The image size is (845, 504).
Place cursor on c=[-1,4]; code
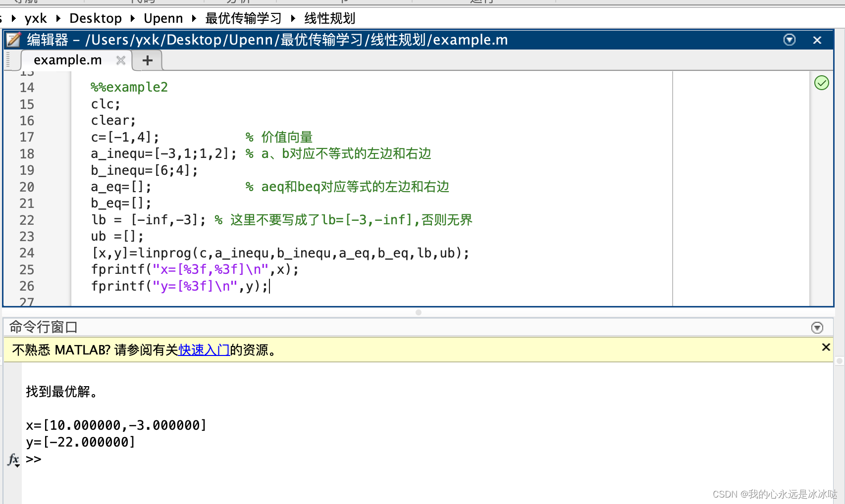click(x=125, y=137)
